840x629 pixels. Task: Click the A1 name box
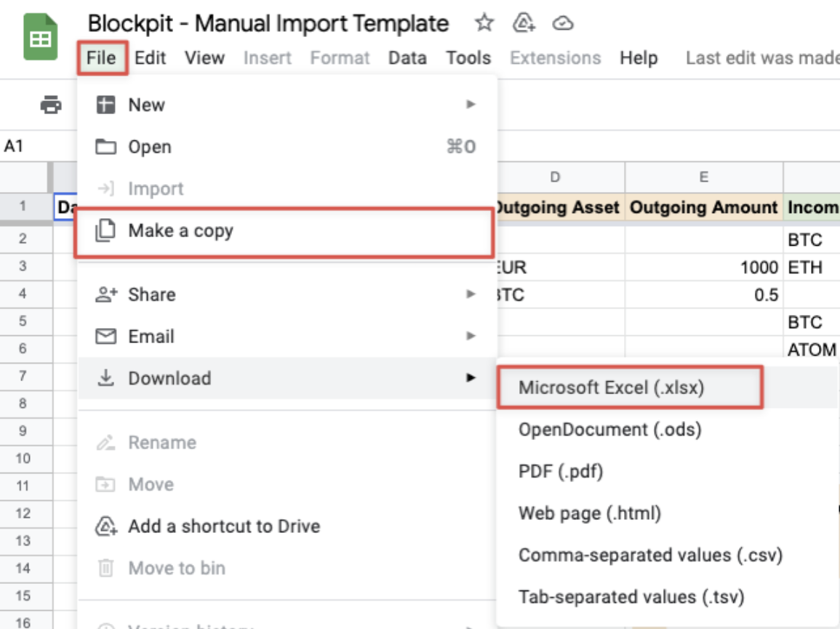pos(38,145)
